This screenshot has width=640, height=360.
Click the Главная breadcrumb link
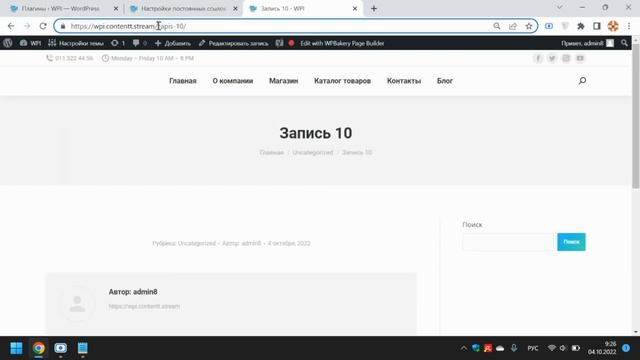[x=271, y=152]
